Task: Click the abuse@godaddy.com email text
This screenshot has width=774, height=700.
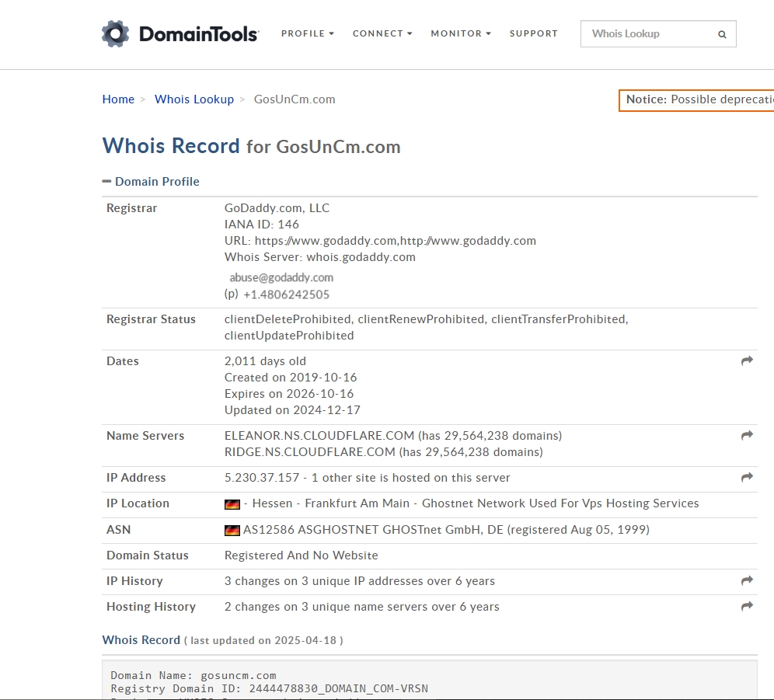Action: point(281,277)
